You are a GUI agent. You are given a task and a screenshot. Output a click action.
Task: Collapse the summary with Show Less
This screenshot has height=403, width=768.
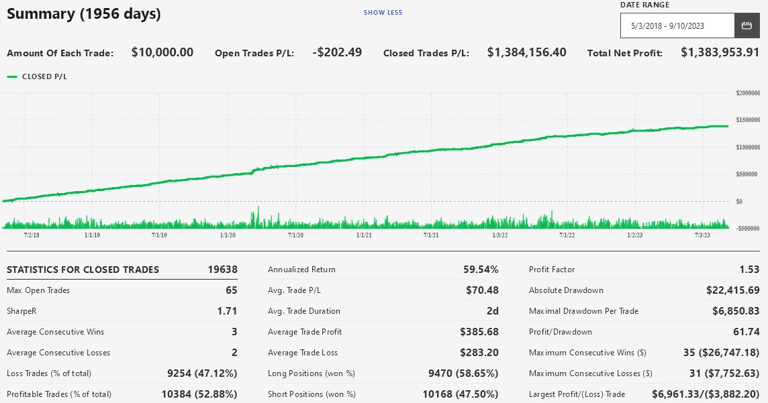pos(383,13)
